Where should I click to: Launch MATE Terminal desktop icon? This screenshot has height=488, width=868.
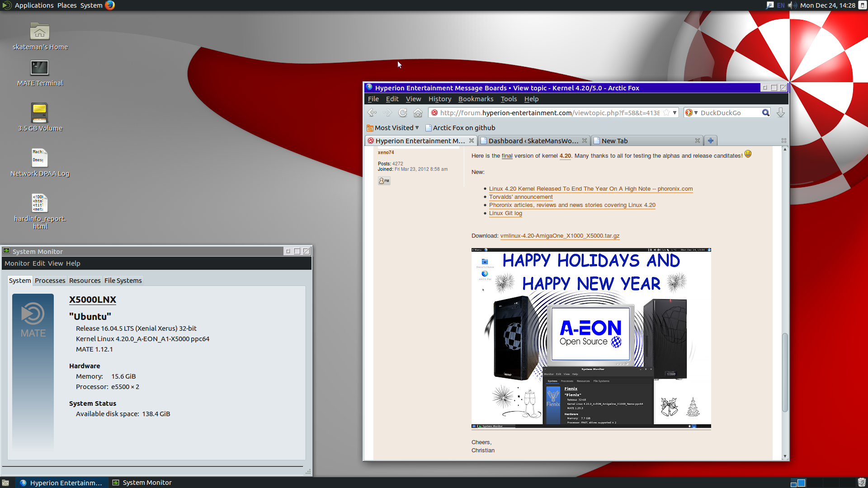tap(40, 68)
